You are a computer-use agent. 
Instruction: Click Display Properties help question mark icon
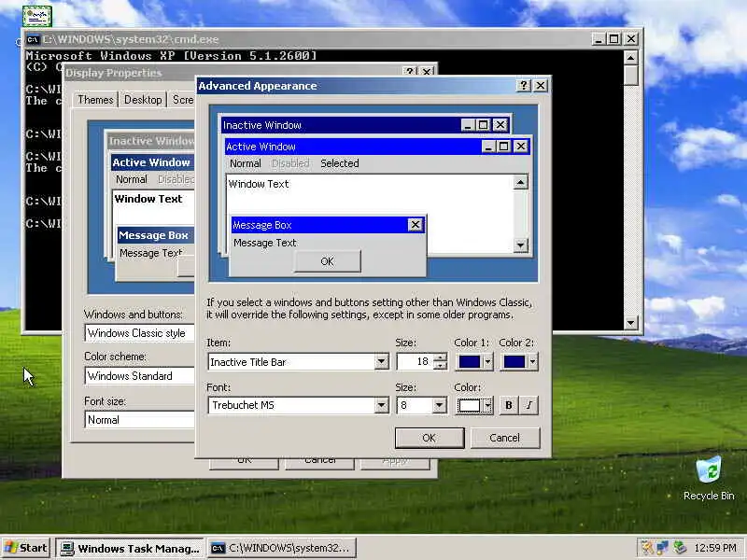click(x=409, y=72)
